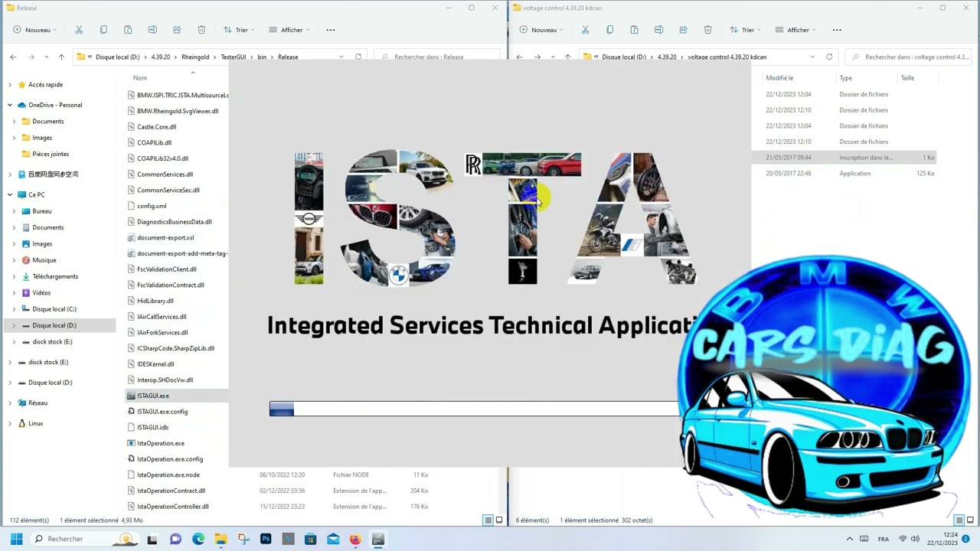Click Copy icon in Release window toolbar
Viewport: 980px width, 551px height.
point(103,30)
